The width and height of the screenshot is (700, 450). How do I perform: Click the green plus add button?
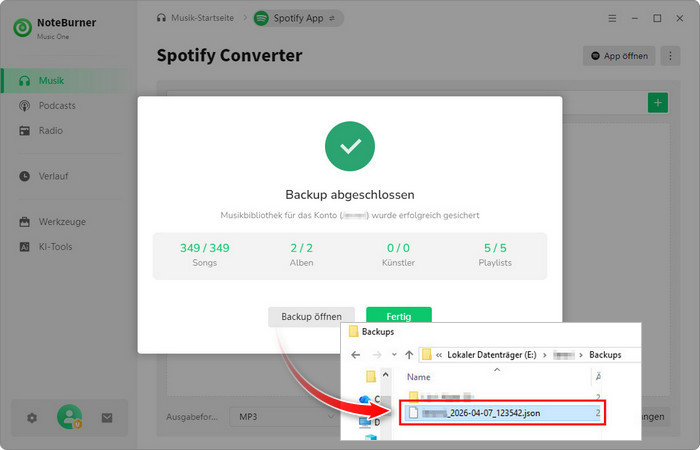click(x=658, y=103)
